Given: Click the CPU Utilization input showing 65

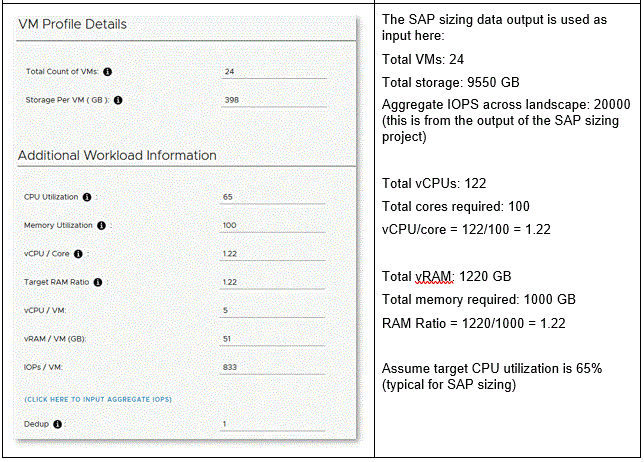Looking at the screenshot, I should pos(273,197).
